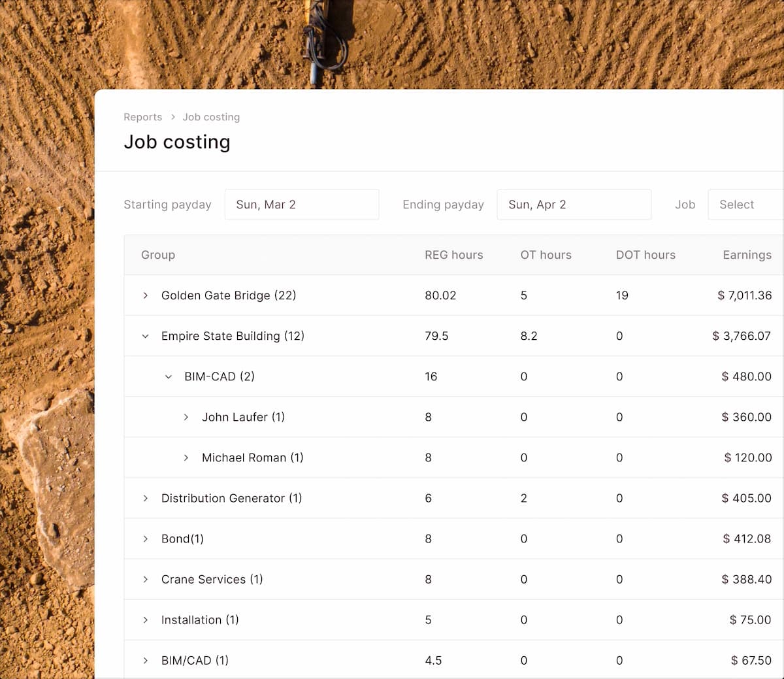Expand the Distribution Generator row
The image size is (784, 679).
[x=145, y=498]
